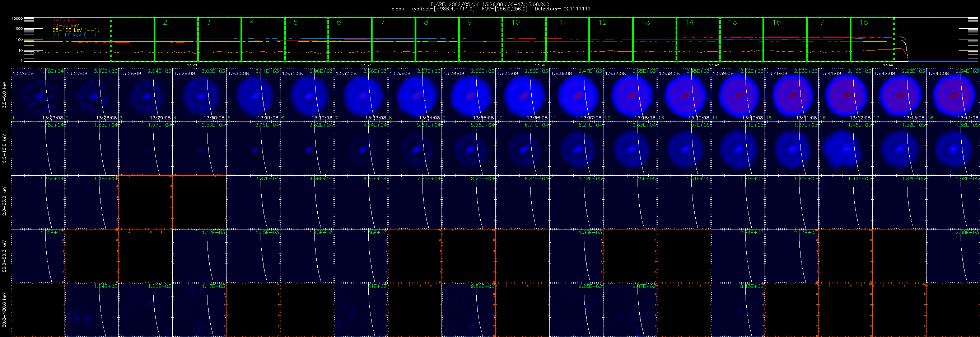Open the 3.0-6.0 keV image starting 13:26:08
This screenshot has height=337, width=980.
[38, 95]
